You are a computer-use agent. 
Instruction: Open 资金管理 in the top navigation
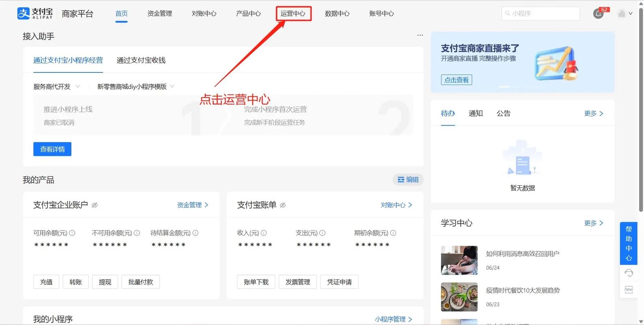click(x=160, y=13)
